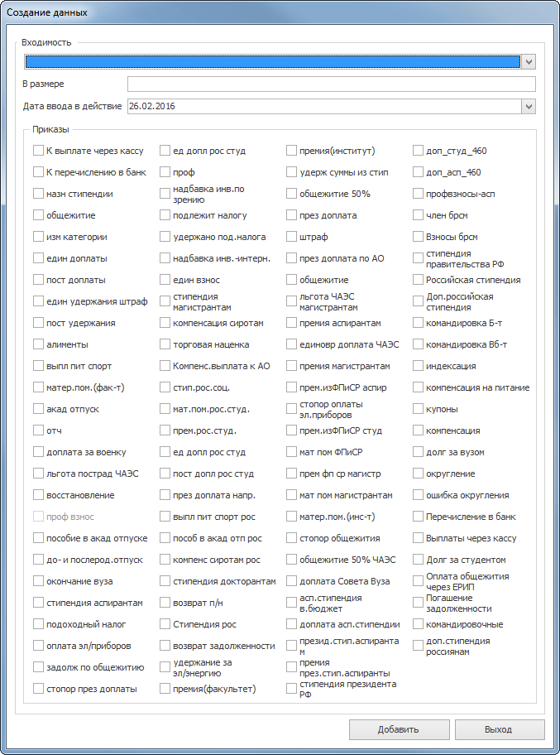
Task: Check стопор оплаты эл.приборов
Action: 291,409
